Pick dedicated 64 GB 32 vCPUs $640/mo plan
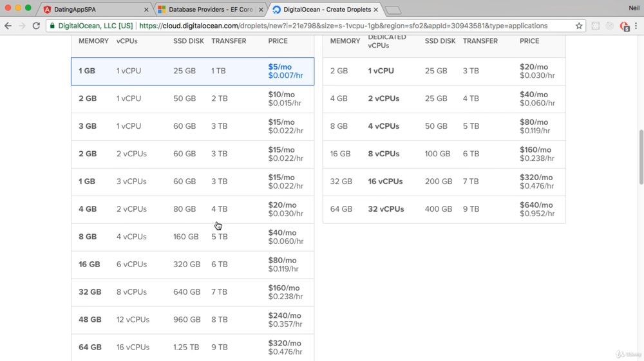The image size is (644, 361). (444, 209)
